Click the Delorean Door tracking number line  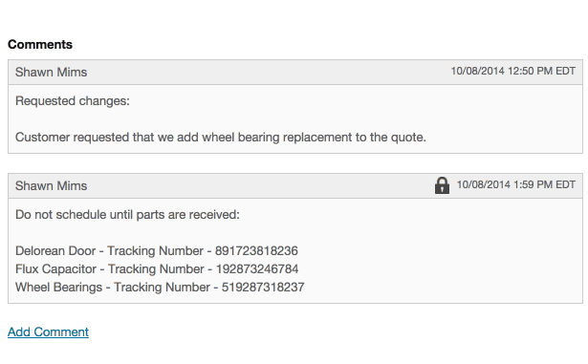coord(157,251)
